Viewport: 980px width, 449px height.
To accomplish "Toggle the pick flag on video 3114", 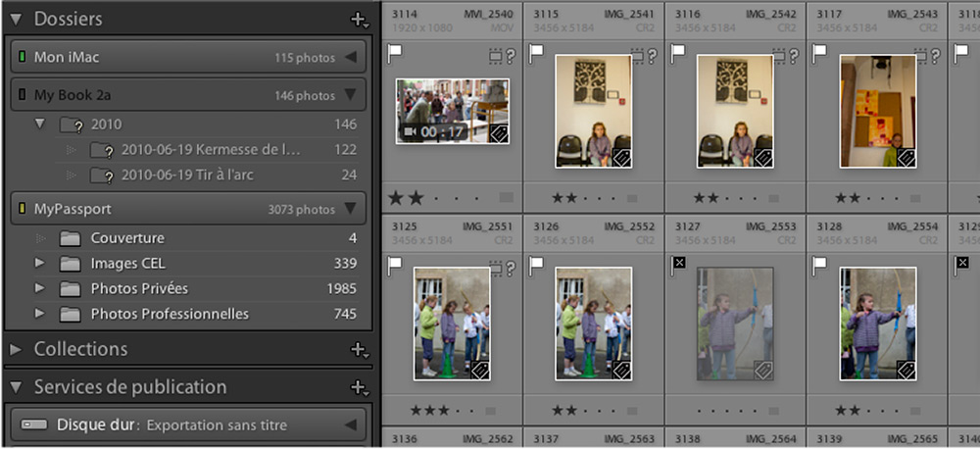I will point(394,54).
